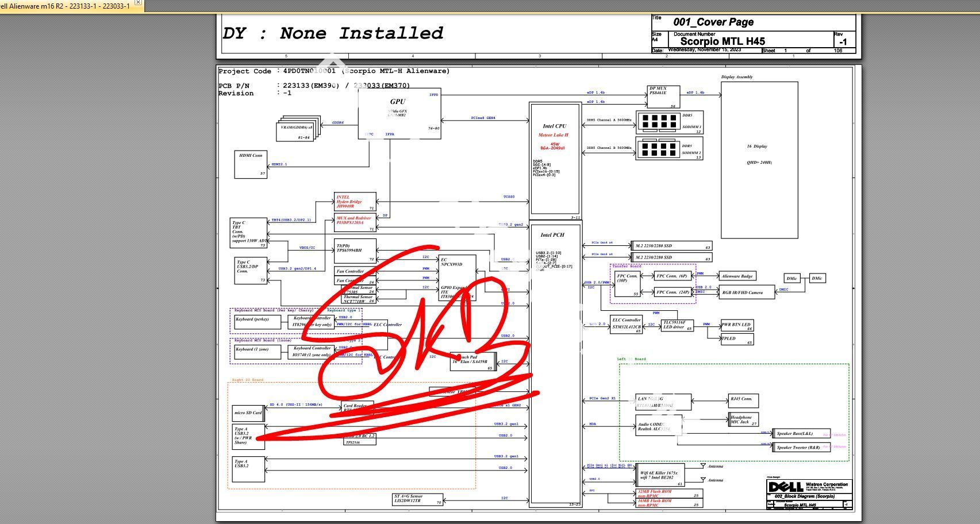Click the 'Display Assembly' label
This screenshot has height=524, width=980.
pyautogui.click(x=737, y=77)
